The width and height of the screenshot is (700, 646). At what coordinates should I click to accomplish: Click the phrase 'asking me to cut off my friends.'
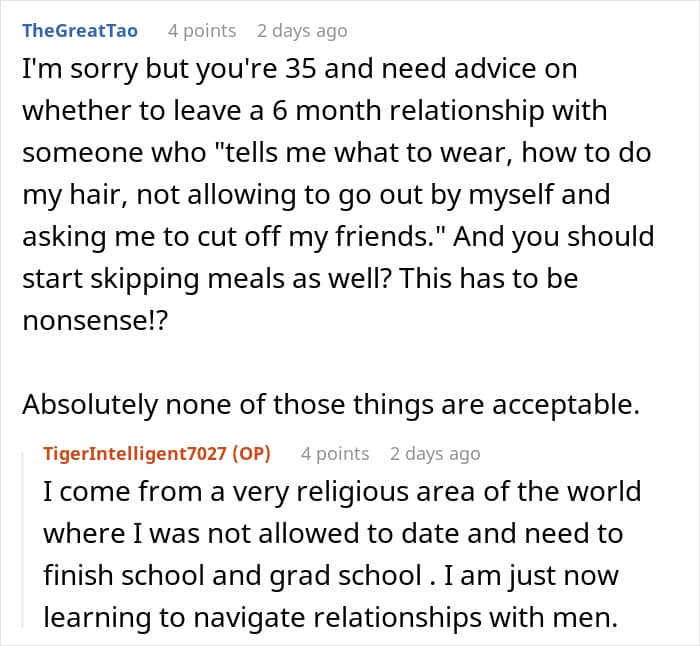pyautogui.click(x=232, y=237)
